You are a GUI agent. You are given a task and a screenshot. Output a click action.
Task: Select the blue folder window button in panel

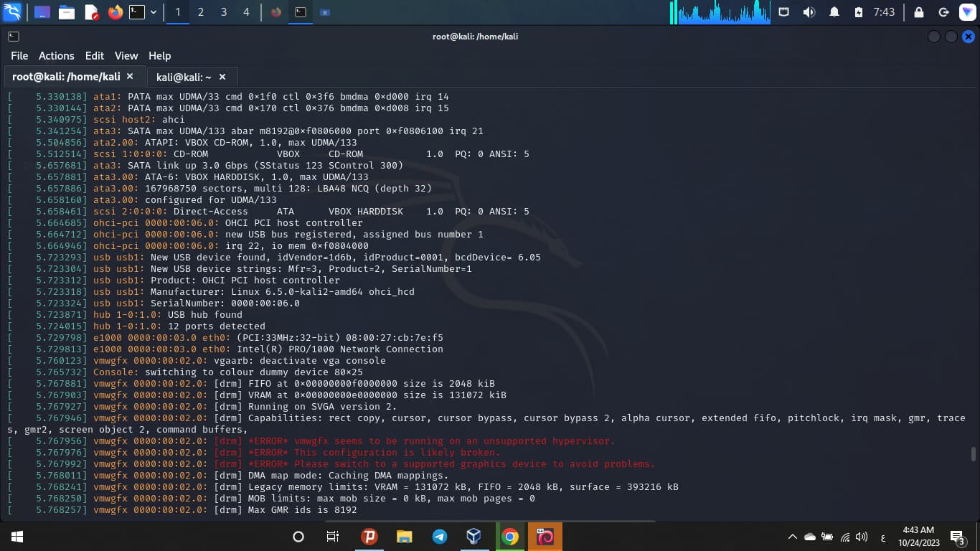coord(325,12)
